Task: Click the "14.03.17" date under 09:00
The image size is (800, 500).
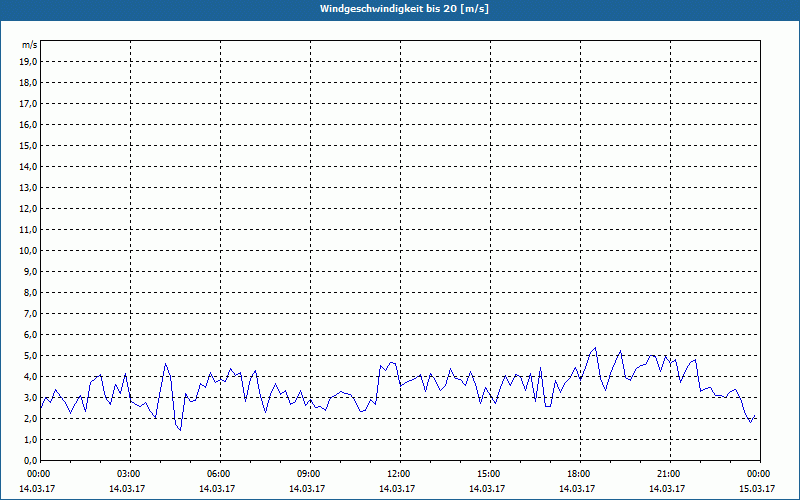Action: (307, 489)
